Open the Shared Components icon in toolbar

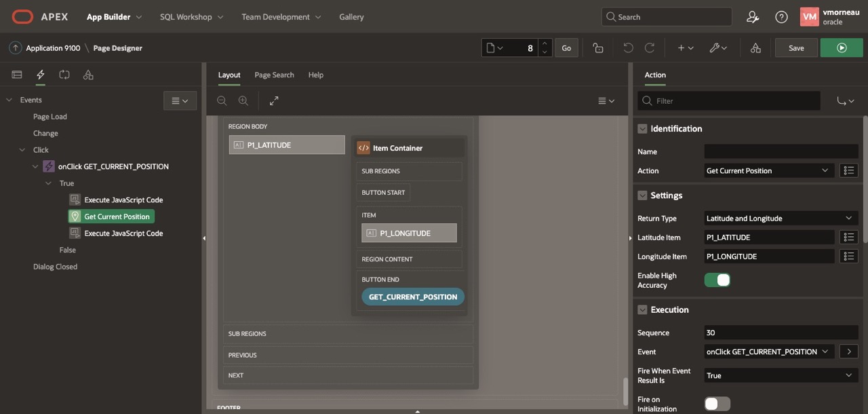755,48
